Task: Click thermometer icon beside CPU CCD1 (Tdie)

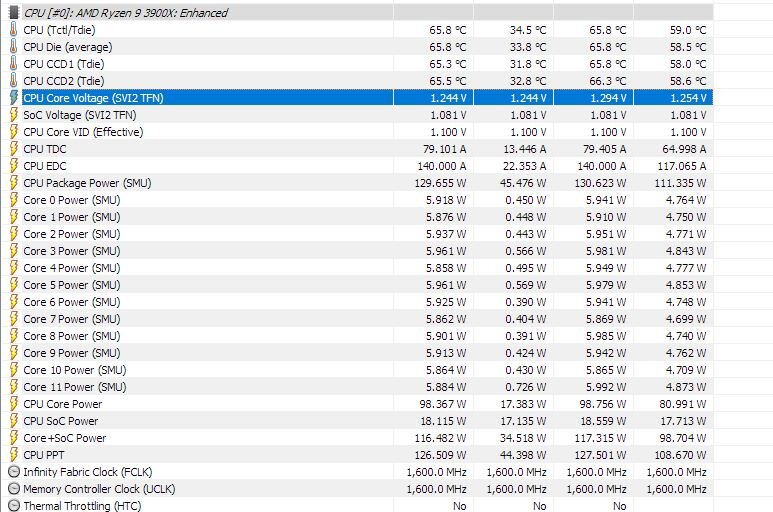Action: click(x=13, y=64)
